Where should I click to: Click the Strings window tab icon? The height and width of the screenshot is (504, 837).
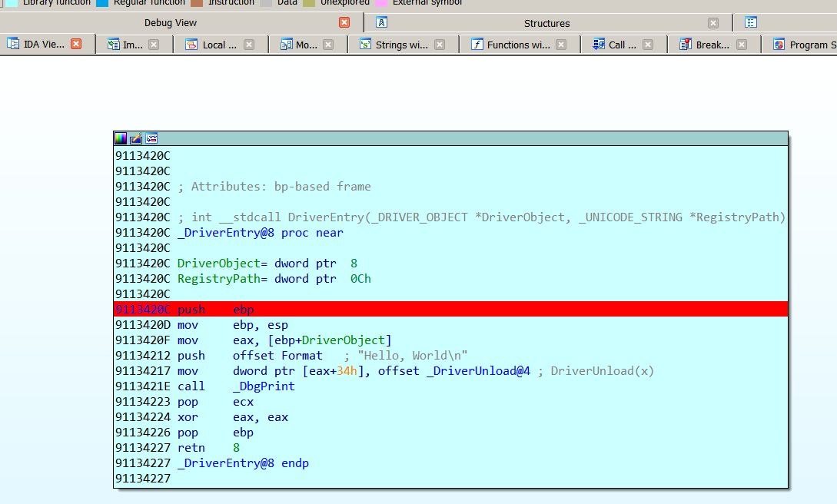point(365,45)
